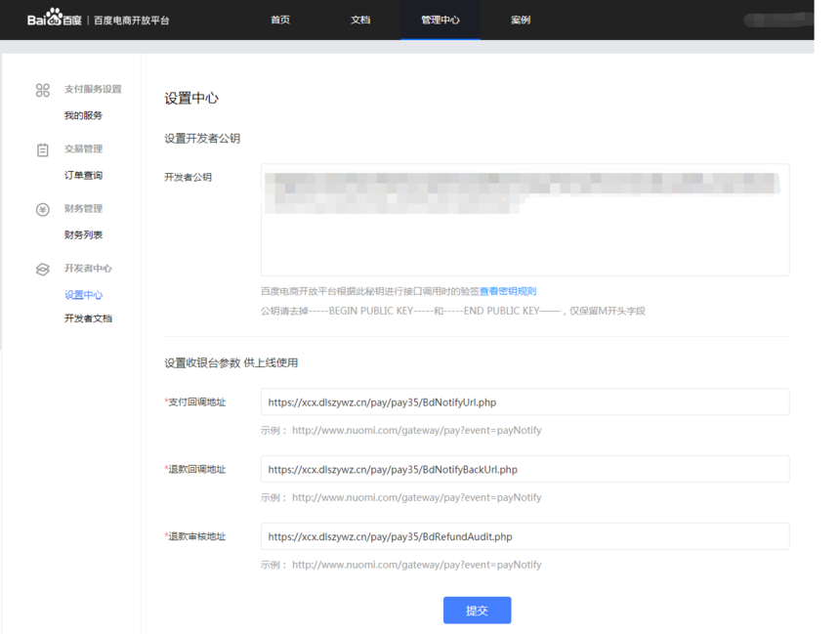The image size is (840, 634).
Task: Click the 交易管理 section heading
Action: (x=84, y=148)
